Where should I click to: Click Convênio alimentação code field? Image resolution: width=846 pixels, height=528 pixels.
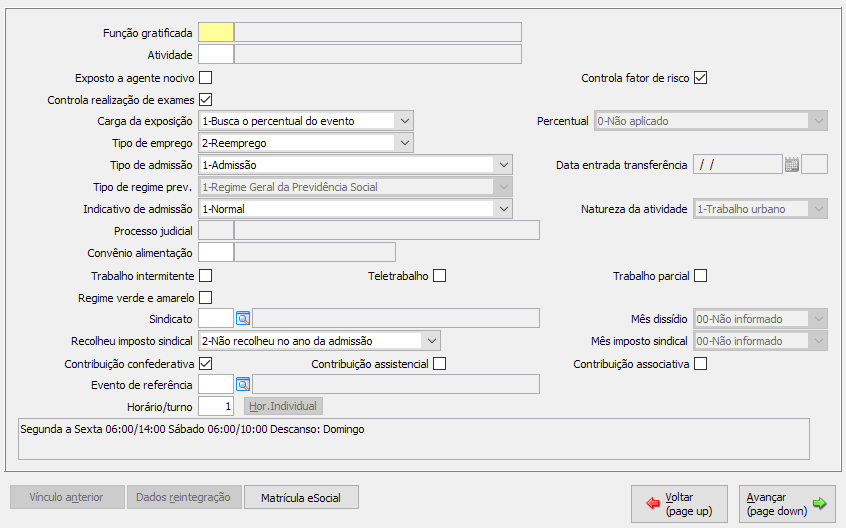coord(216,252)
